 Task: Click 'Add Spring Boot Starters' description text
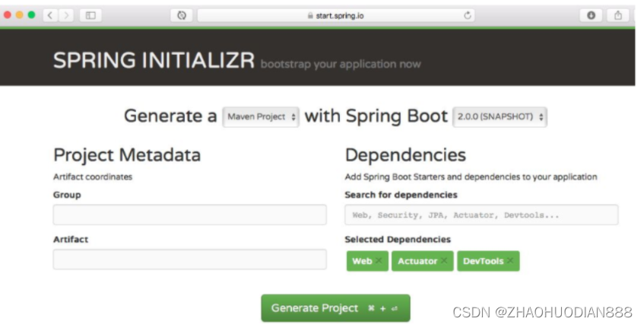click(471, 177)
